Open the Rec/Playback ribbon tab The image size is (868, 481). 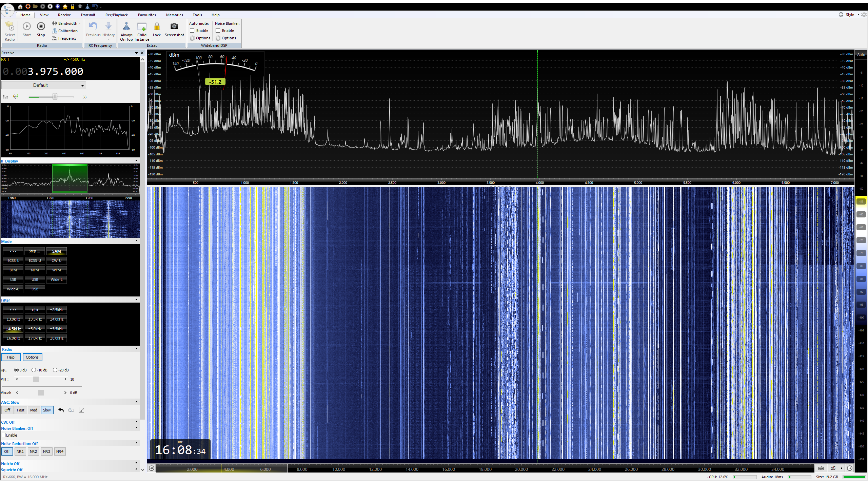point(116,15)
